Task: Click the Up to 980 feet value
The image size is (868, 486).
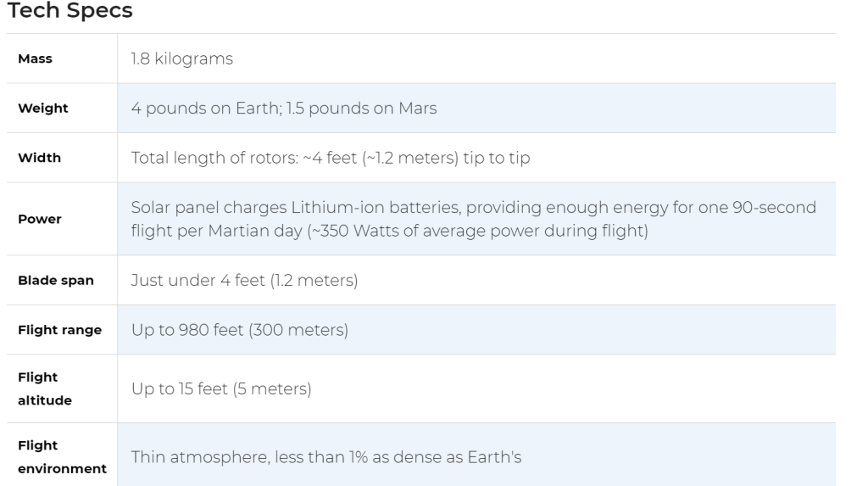Action: click(x=239, y=330)
